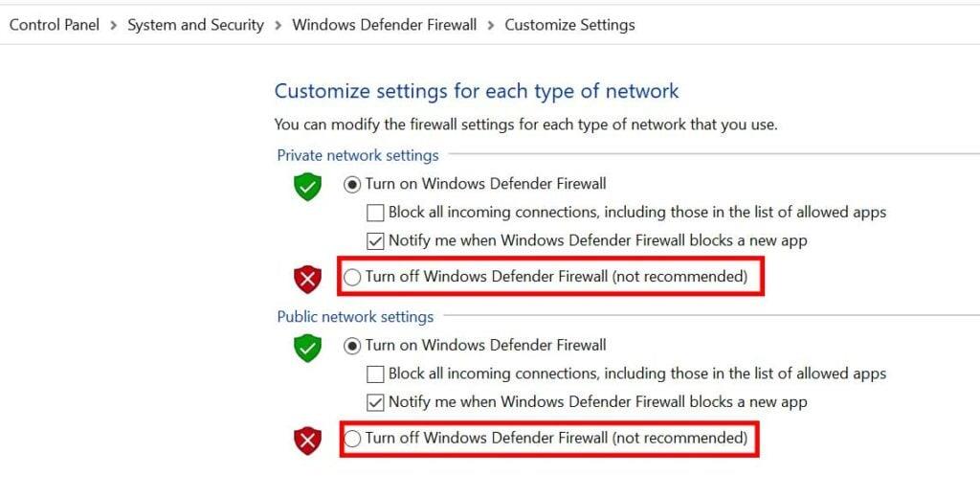
Task: Click the green shield under Private network settings
Action: [x=307, y=187]
